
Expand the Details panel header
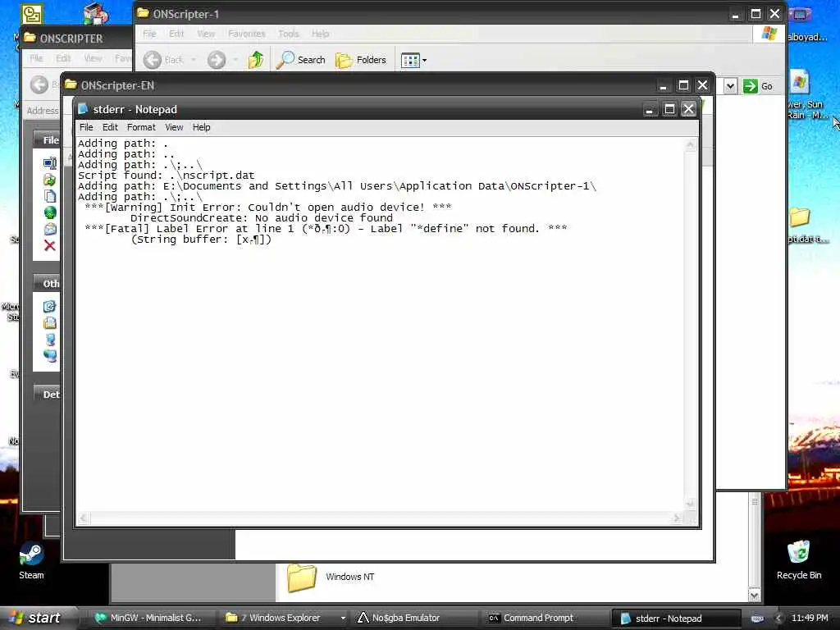tap(47, 395)
